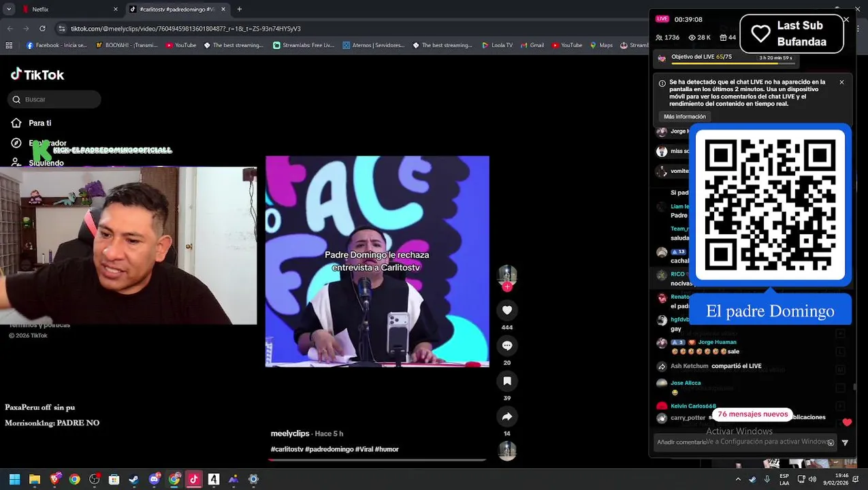Viewport: 868px width, 490px height.
Task: Open the video comments bubble
Action: pos(507,346)
